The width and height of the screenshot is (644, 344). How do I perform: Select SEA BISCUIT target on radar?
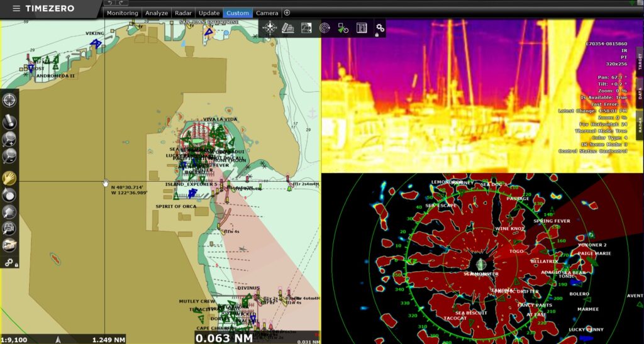[x=471, y=313]
